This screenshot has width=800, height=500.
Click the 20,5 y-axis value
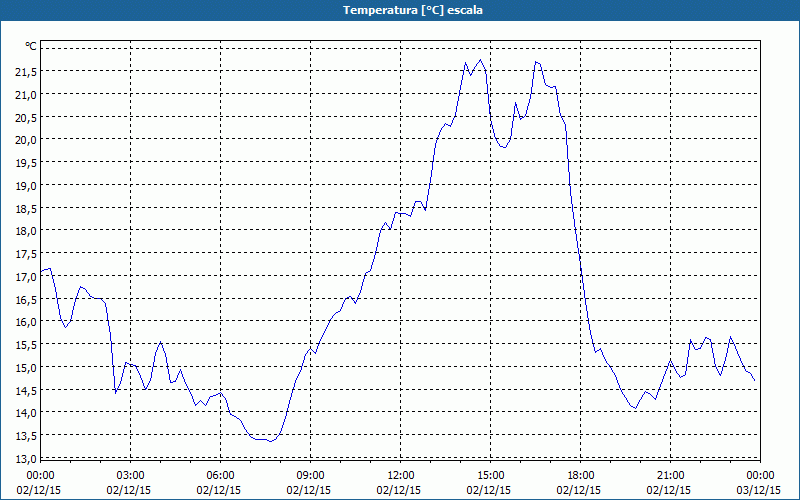coord(26,118)
